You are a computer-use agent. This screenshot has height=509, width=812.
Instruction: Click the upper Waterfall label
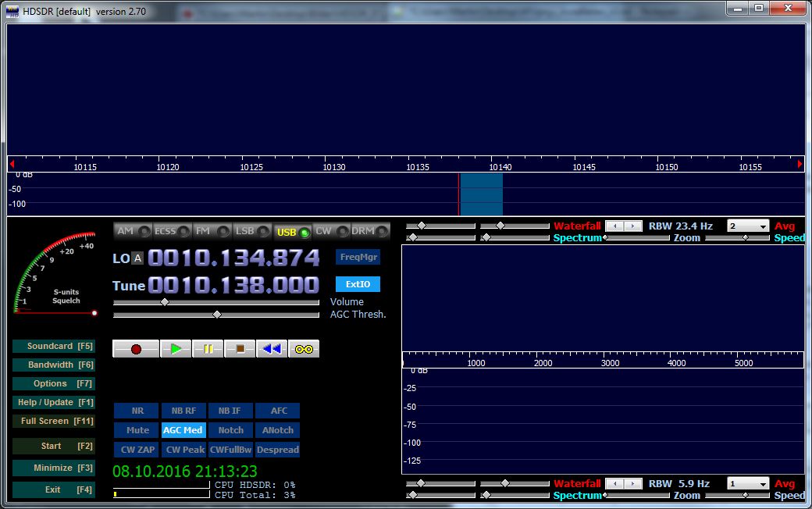coord(577,226)
